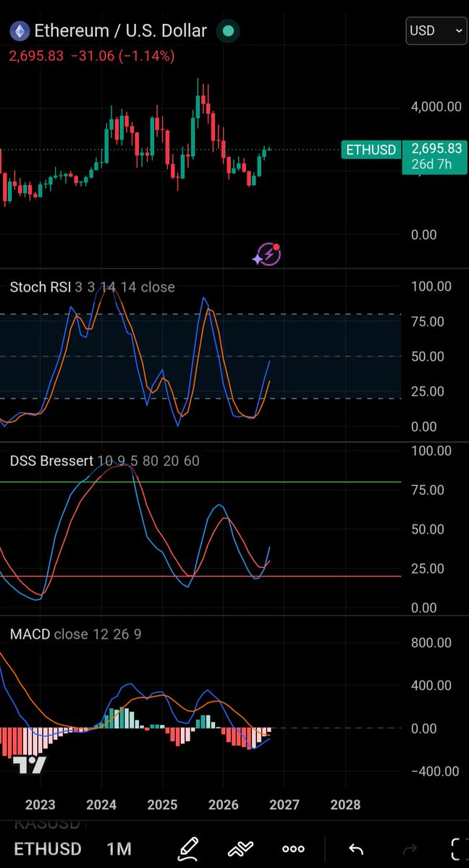Tap the 2,695.83 current price value
The width and height of the screenshot is (469, 868).
click(x=436, y=149)
